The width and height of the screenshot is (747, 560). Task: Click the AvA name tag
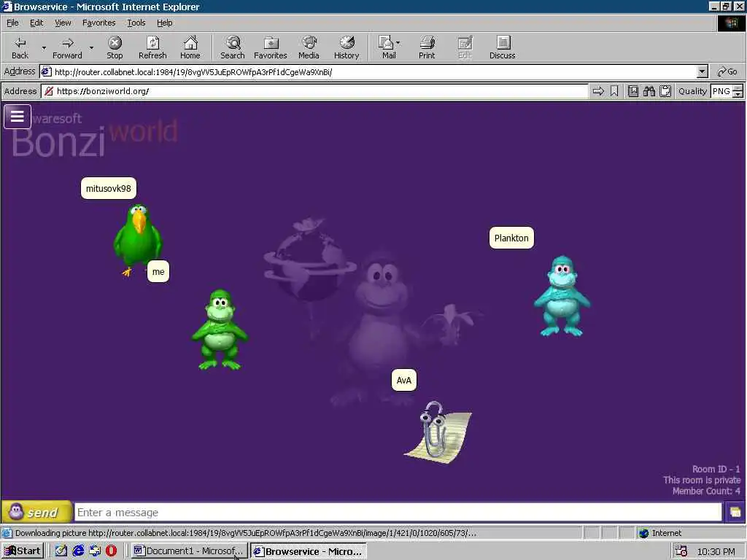pyautogui.click(x=403, y=380)
